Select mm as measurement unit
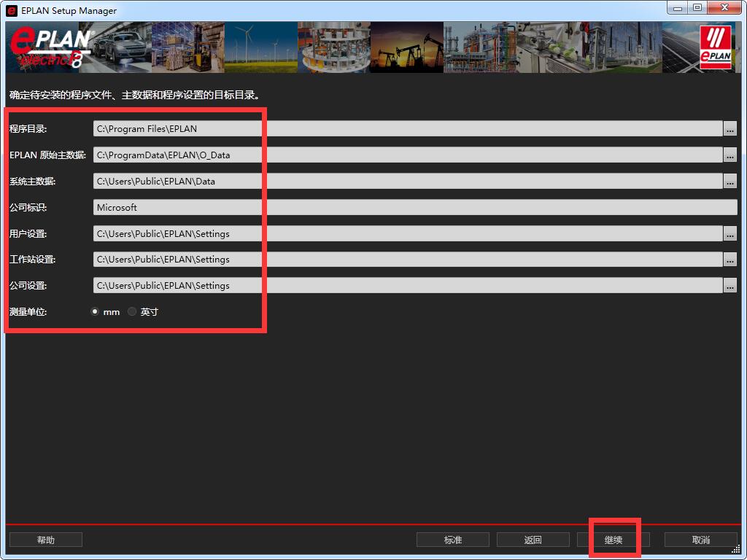This screenshot has height=560, width=747. pos(95,312)
